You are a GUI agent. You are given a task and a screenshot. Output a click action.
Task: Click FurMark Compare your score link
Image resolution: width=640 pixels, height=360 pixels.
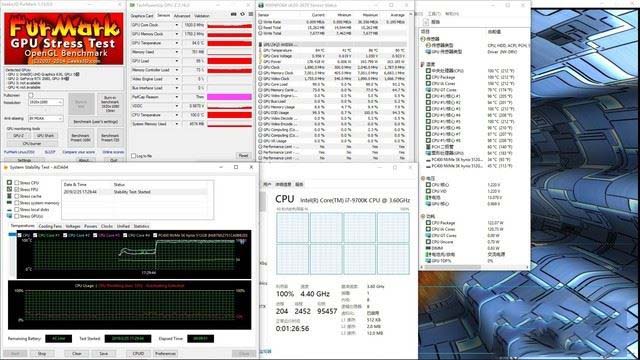(78, 152)
